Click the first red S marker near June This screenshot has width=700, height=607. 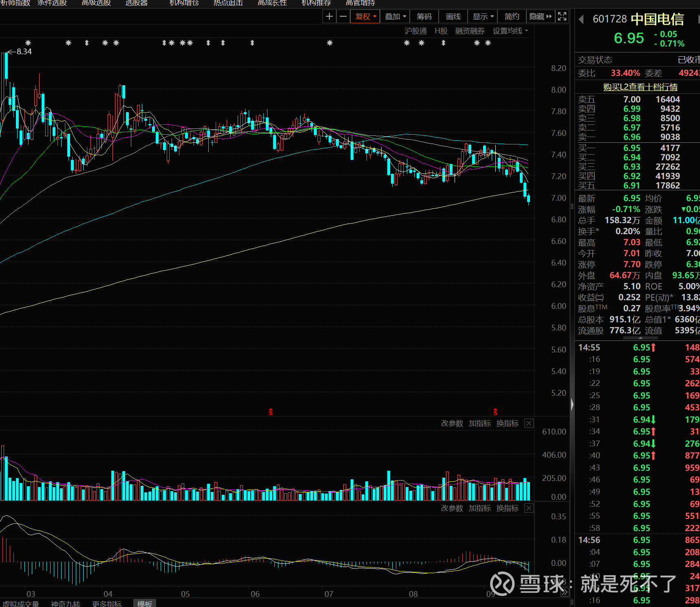[x=271, y=412]
